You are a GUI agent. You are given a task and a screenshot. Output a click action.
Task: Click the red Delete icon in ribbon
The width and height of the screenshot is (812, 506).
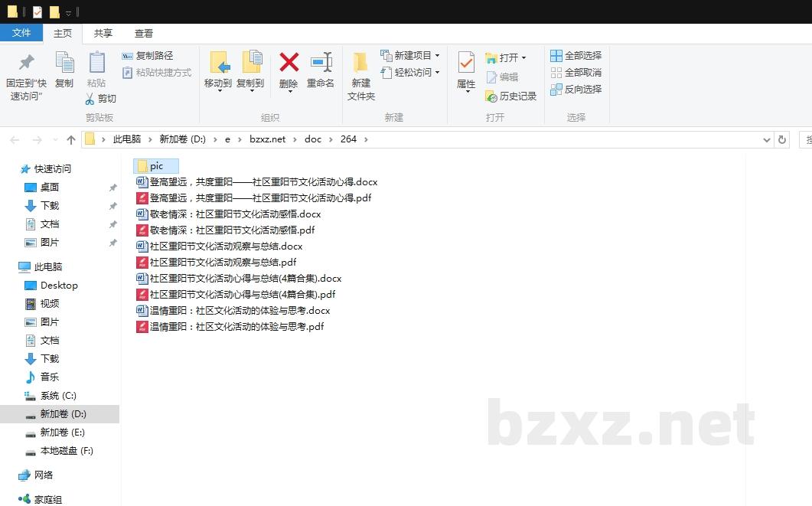(289, 63)
